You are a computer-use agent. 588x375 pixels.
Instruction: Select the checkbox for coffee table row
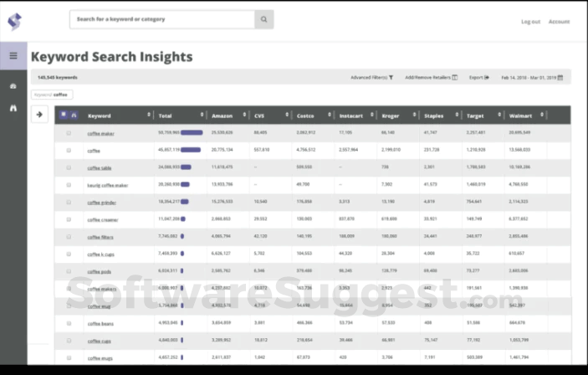click(x=69, y=167)
